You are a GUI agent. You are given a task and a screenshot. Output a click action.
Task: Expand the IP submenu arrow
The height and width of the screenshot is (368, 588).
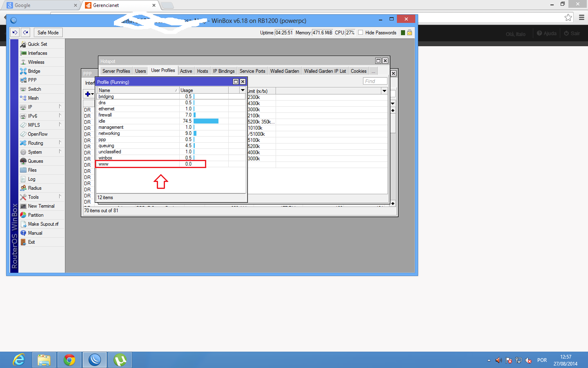pos(60,107)
